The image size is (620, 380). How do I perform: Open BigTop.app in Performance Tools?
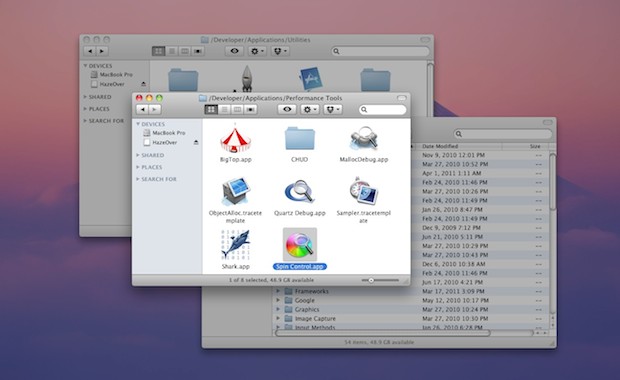(235, 139)
